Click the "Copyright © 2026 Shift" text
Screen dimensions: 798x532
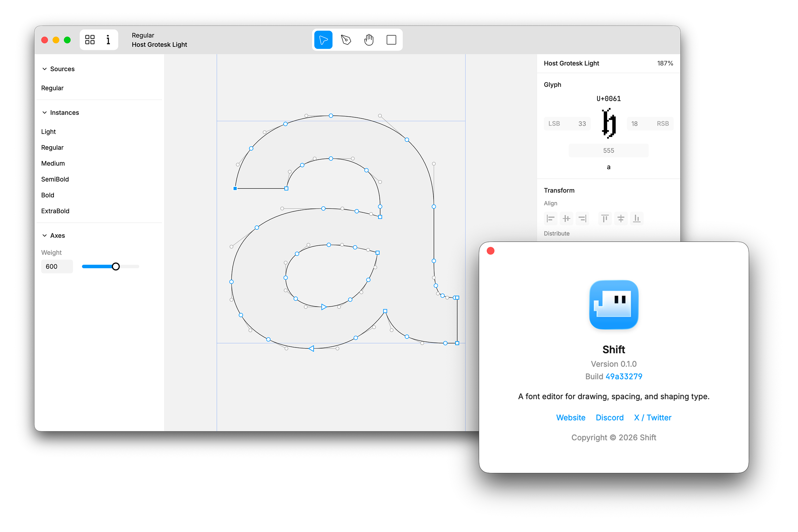614,438
